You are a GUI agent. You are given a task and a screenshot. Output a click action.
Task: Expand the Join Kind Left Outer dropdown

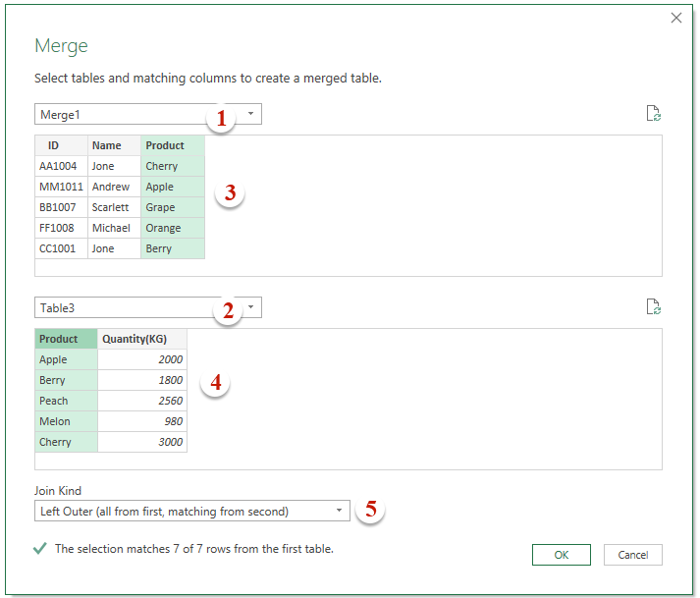click(339, 511)
